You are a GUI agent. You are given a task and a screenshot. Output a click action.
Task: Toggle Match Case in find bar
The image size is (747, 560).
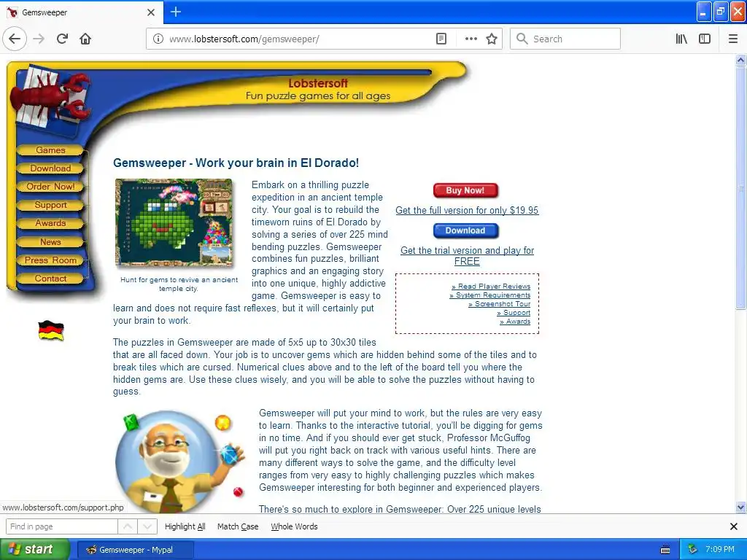tap(238, 526)
